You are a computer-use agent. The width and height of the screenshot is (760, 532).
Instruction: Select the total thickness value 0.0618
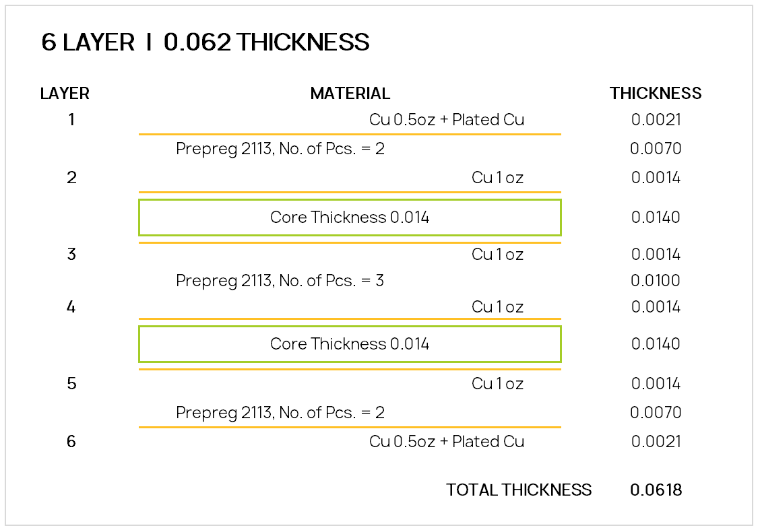656,490
